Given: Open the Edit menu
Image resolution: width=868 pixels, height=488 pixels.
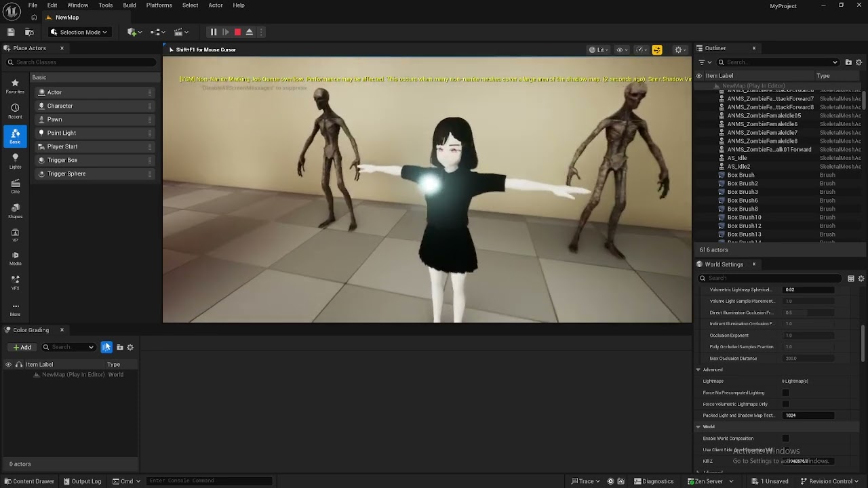Looking at the screenshot, I should [x=52, y=5].
